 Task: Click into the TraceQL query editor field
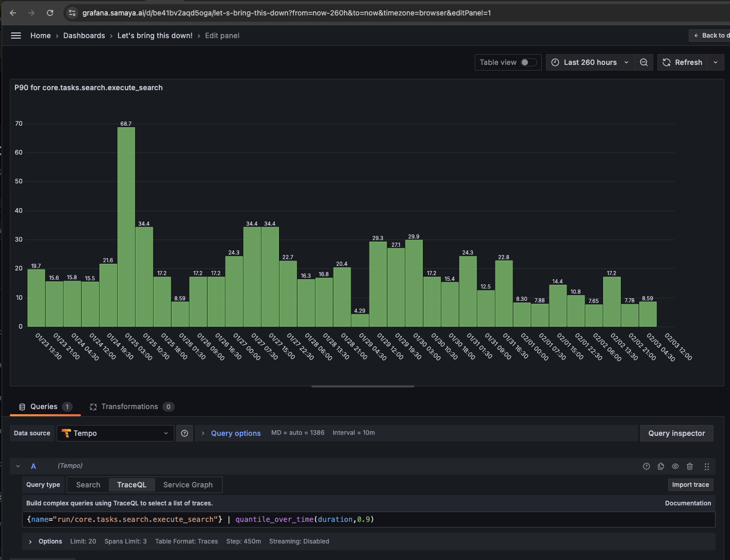pos(464,519)
